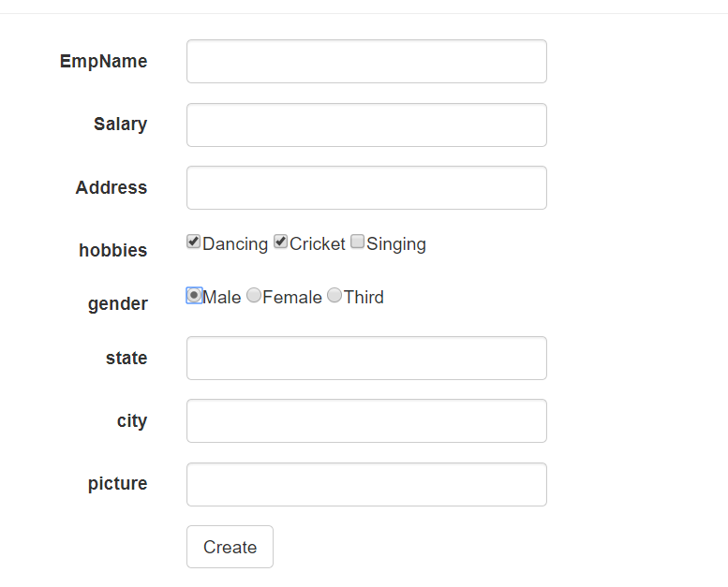728x587 pixels.
Task: Click the bold picture label text
Action: pyautogui.click(x=117, y=484)
